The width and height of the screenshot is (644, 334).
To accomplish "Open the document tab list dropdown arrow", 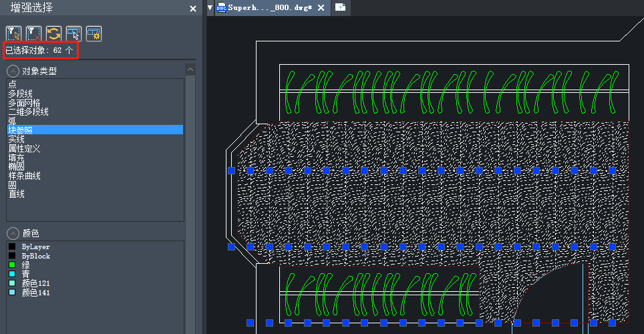I will click(x=210, y=8).
